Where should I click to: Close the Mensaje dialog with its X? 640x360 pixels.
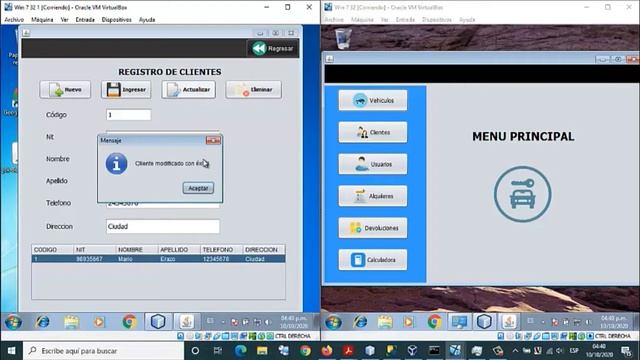point(213,140)
